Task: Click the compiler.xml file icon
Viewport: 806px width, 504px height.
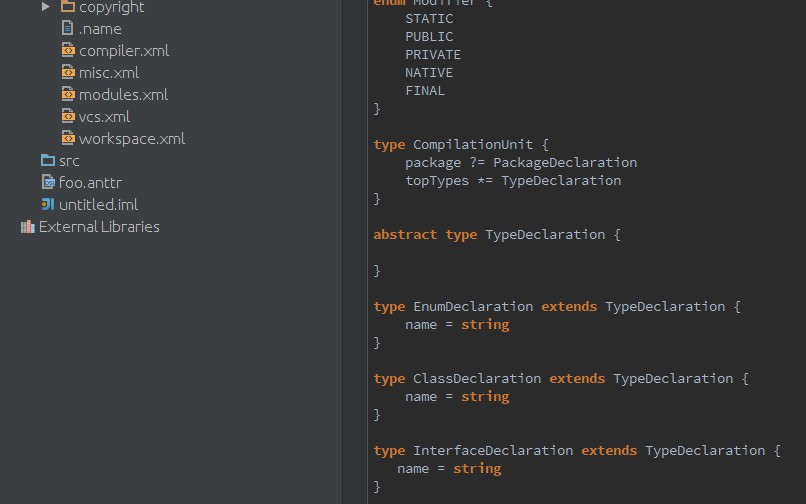Action: pyautogui.click(x=68, y=51)
